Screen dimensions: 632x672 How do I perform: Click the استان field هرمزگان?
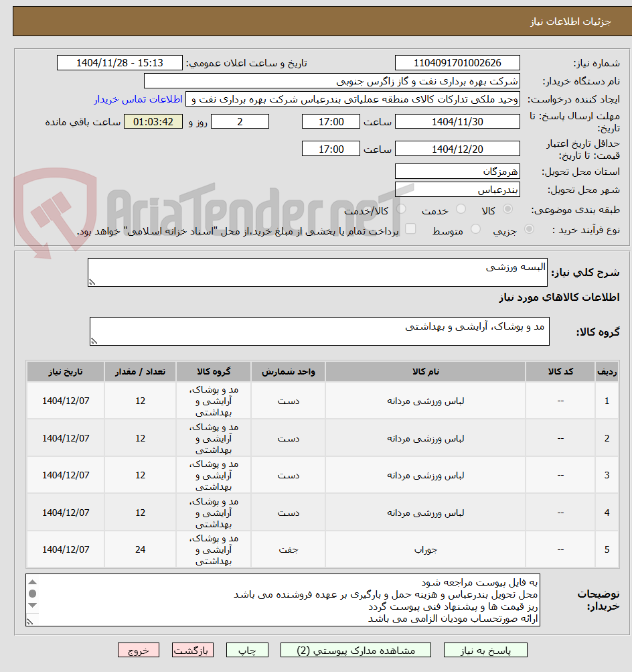click(457, 172)
